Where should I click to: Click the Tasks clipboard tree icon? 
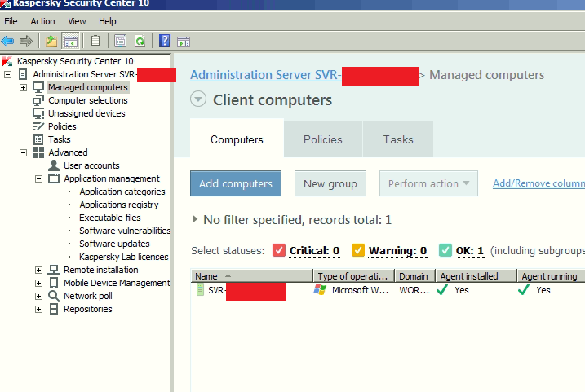click(x=38, y=139)
